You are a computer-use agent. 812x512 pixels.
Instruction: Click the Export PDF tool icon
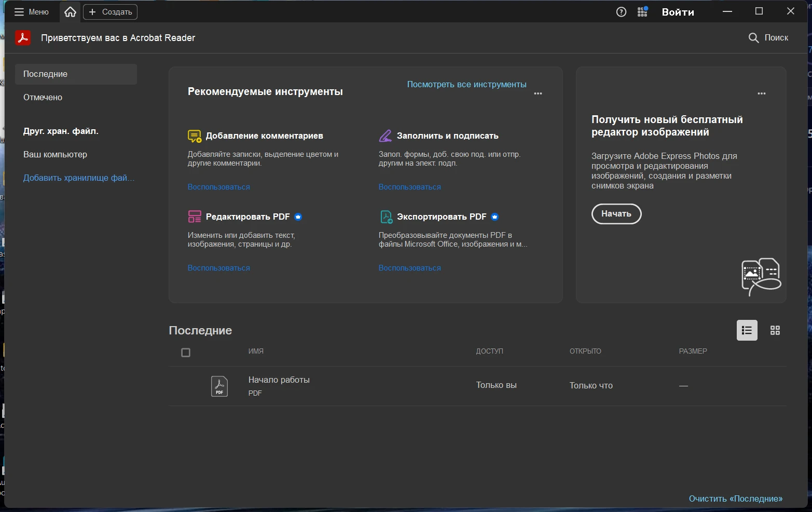tap(386, 217)
